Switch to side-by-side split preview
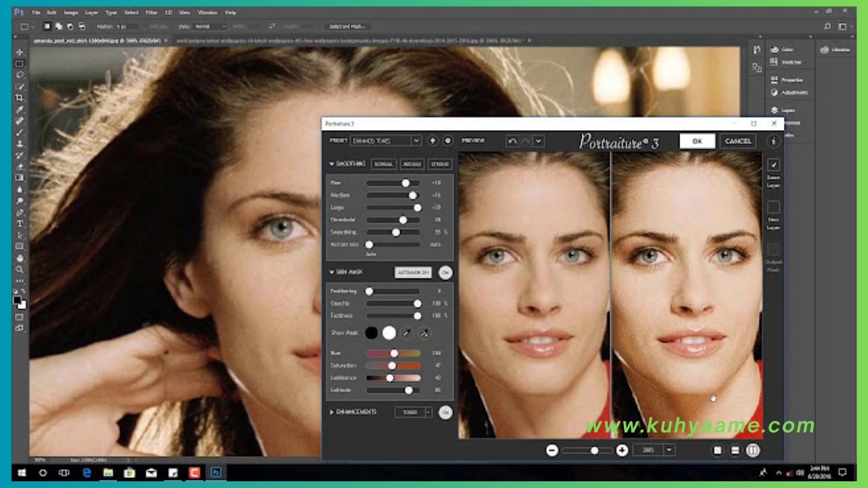 pos(753,450)
